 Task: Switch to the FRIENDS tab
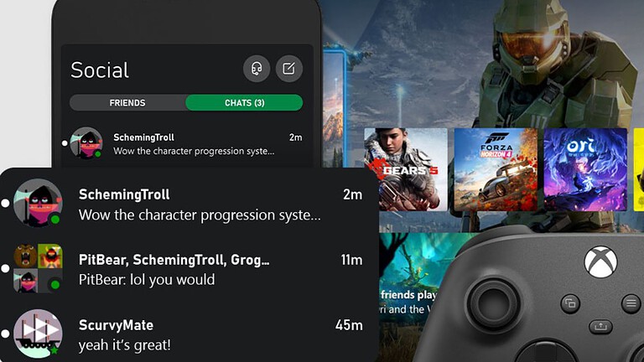pyautogui.click(x=127, y=102)
